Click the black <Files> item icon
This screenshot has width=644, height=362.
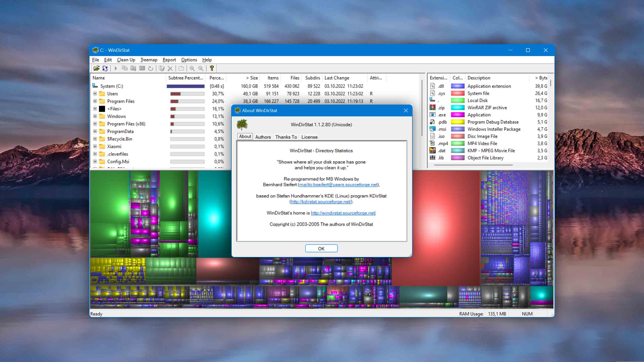[x=102, y=109]
